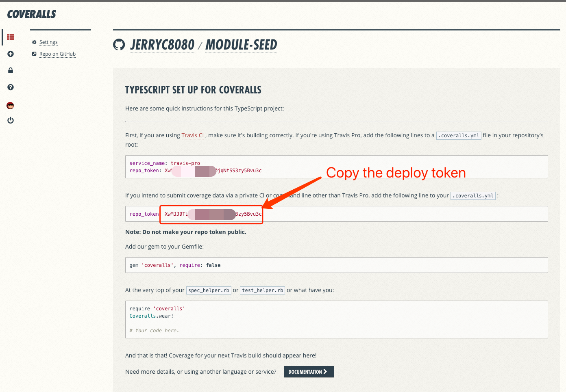Viewport: 566px width, 392px height.
Task: Open the JERRYC8080 owner link
Action: pos(162,45)
